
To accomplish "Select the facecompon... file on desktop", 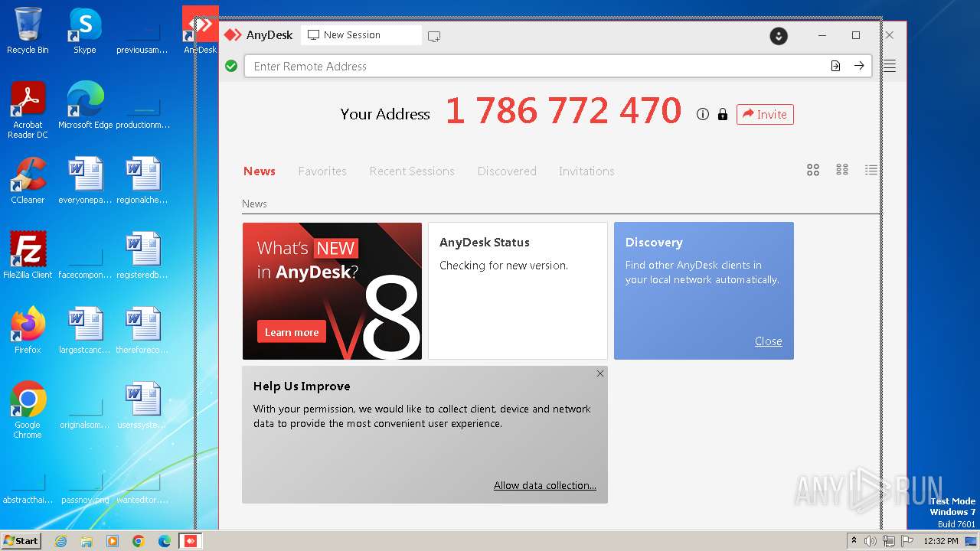I will click(85, 262).
